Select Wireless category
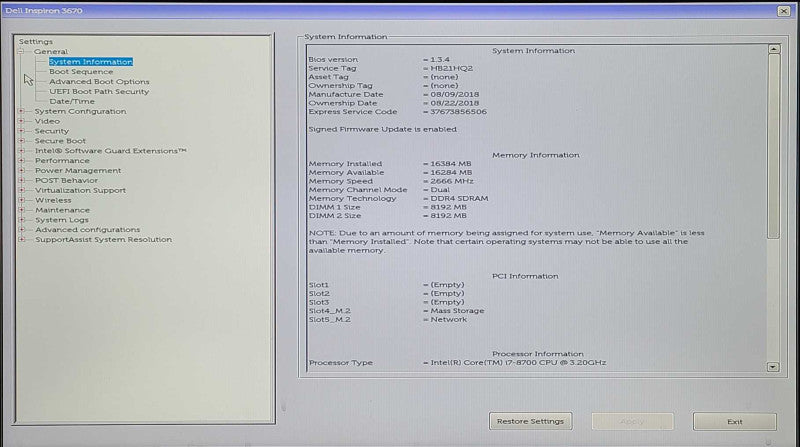Screen dimensions: 800x447 pyautogui.click(x=53, y=200)
